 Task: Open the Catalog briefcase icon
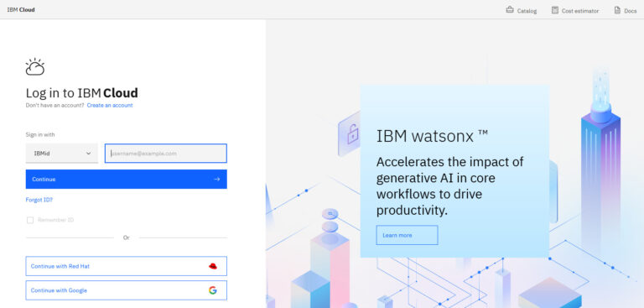pyautogui.click(x=510, y=10)
